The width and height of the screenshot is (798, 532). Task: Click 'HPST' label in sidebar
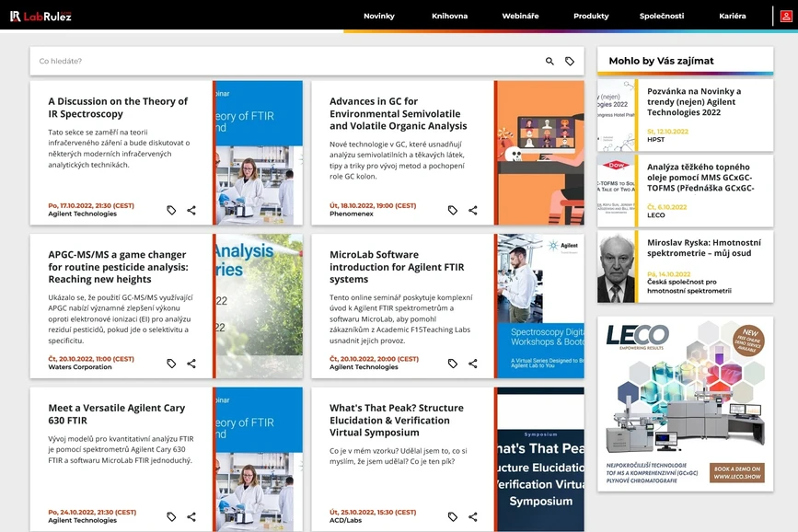click(x=655, y=140)
